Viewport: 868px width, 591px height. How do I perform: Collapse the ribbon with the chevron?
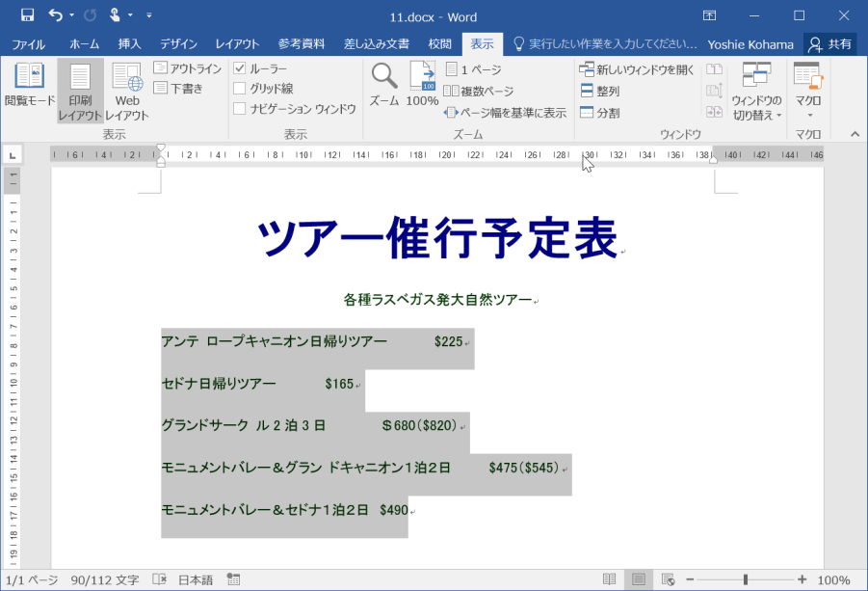(855, 133)
